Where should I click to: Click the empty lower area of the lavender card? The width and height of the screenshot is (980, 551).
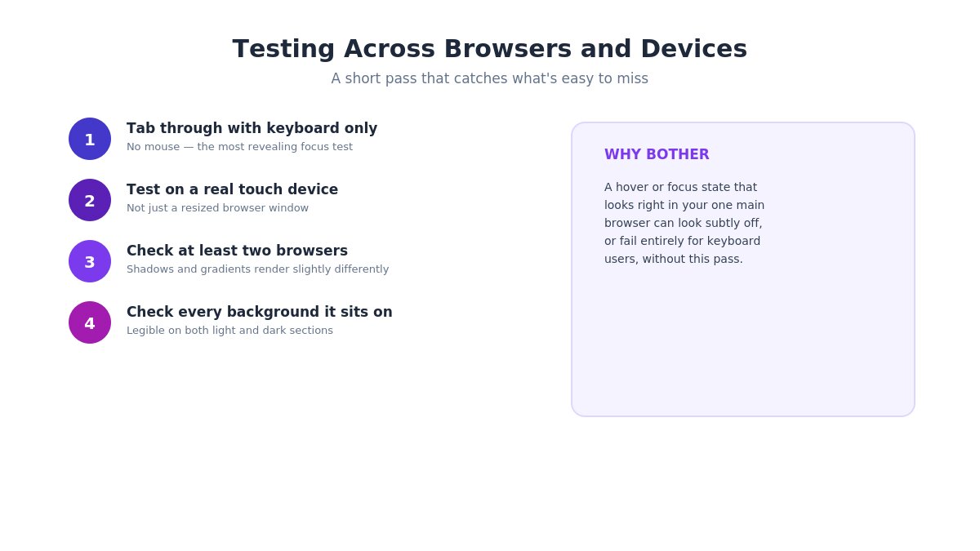[743, 343]
